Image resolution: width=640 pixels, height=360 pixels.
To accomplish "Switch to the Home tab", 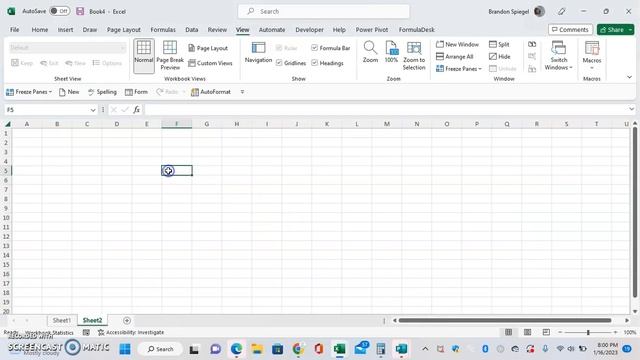I will (40, 29).
